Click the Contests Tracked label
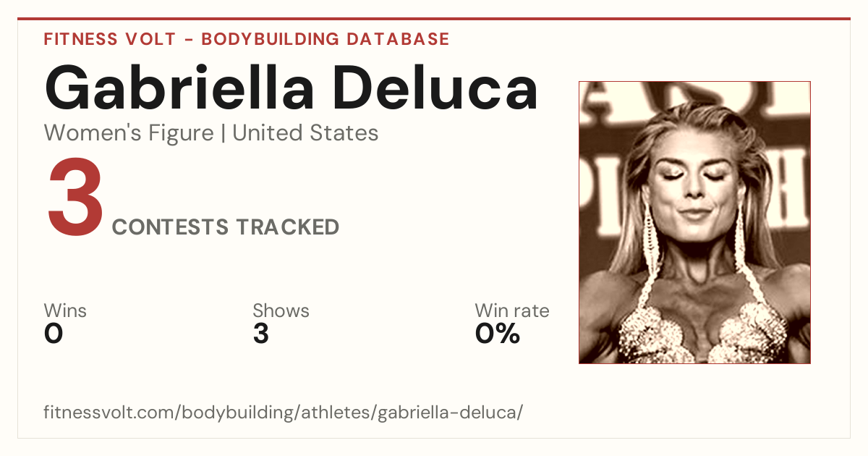The height and width of the screenshot is (456, 868). (x=226, y=227)
